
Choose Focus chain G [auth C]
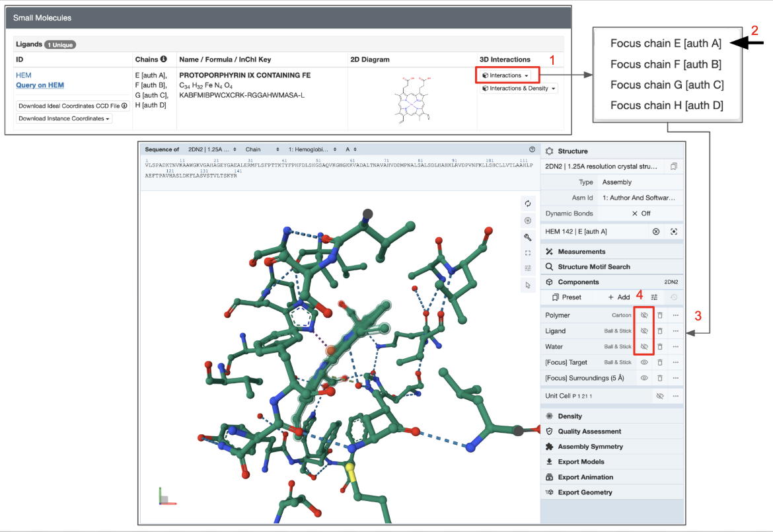point(667,85)
